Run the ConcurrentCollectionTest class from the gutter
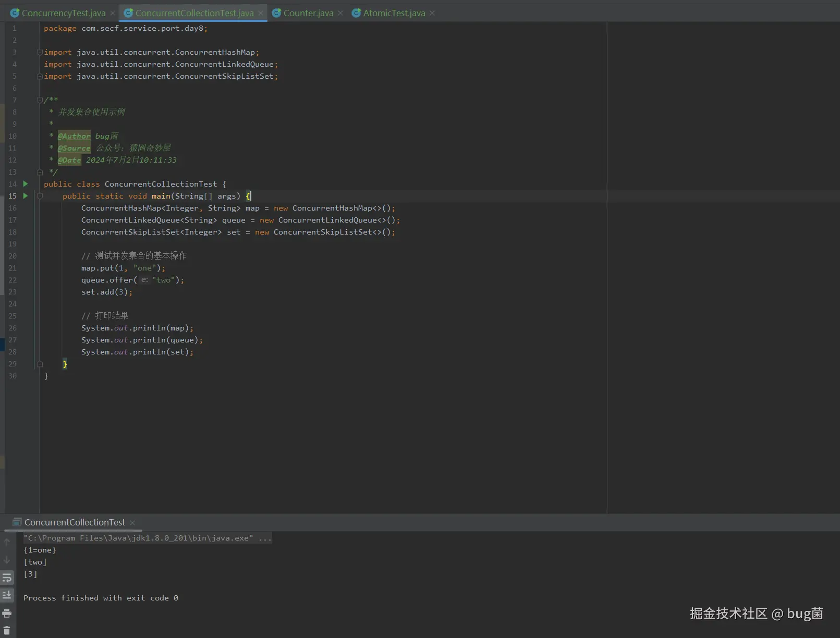This screenshot has width=840, height=638. tap(25, 184)
